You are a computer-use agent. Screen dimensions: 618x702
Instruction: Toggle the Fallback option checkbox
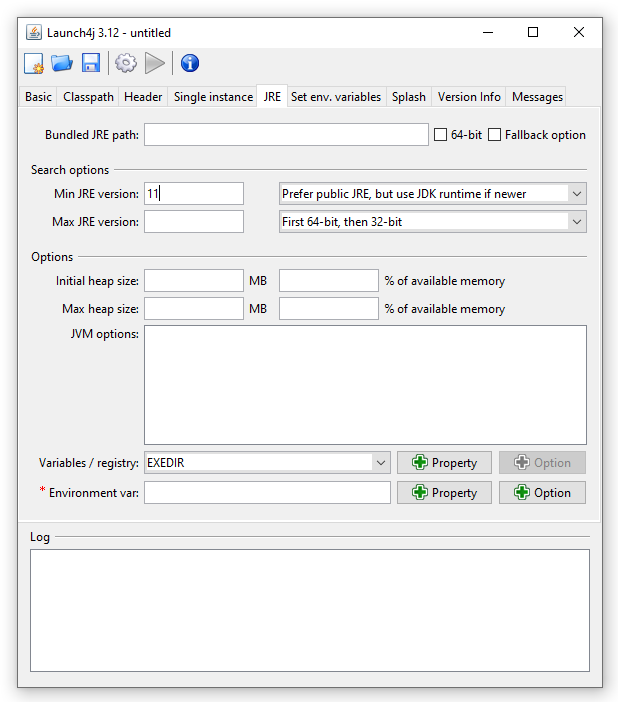[494, 135]
